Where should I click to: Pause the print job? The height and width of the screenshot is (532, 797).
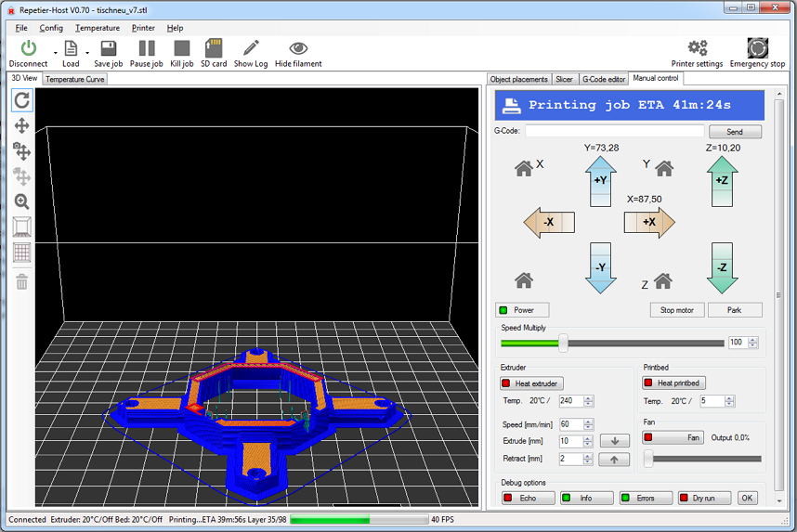(146, 48)
